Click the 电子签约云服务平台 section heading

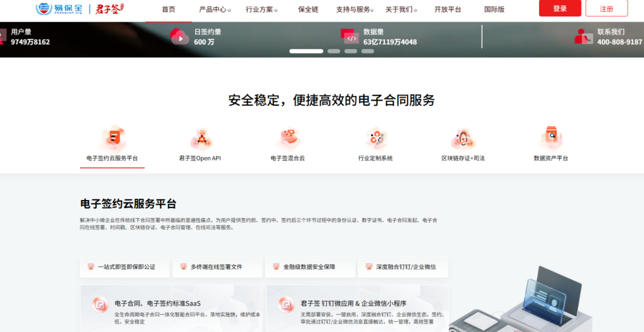tap(128, 203)
